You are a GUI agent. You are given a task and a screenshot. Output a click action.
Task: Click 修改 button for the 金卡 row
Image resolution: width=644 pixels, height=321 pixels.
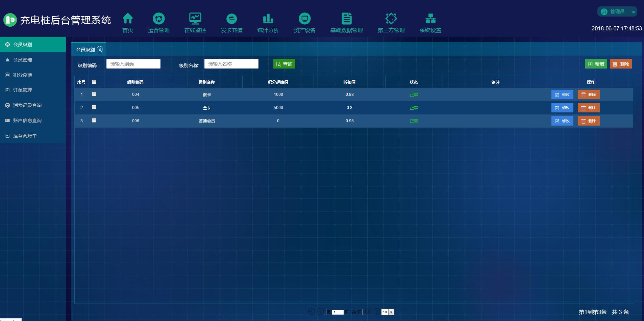pyautogui.click(x=562, y=108)
